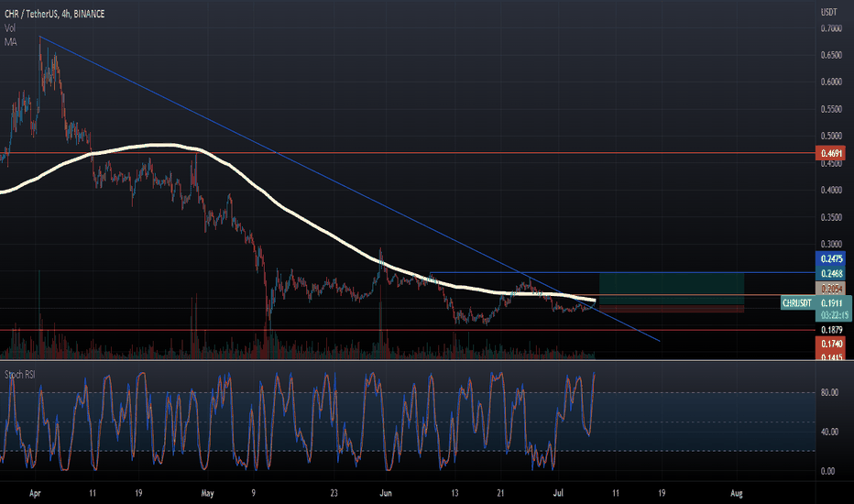Click the 03:22:15 countdown timer
This screenshot has width=854, height=504.
[835, 315]
